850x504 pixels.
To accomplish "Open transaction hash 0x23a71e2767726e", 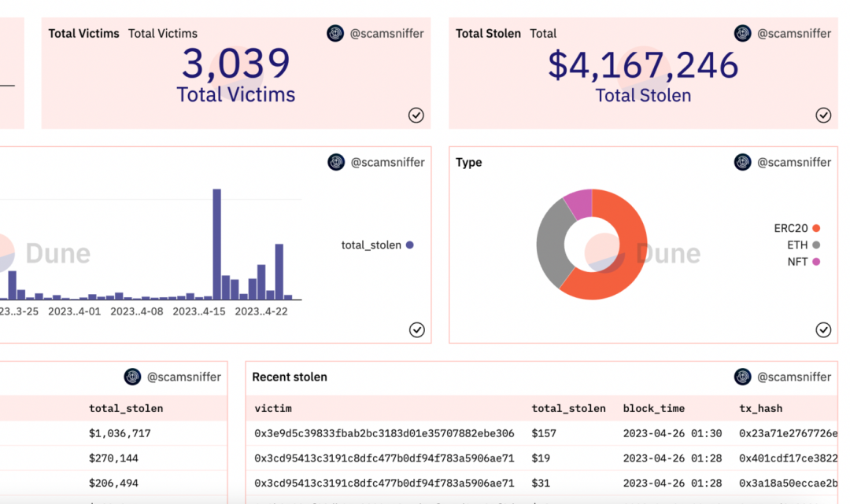I will tap(787, 432).
